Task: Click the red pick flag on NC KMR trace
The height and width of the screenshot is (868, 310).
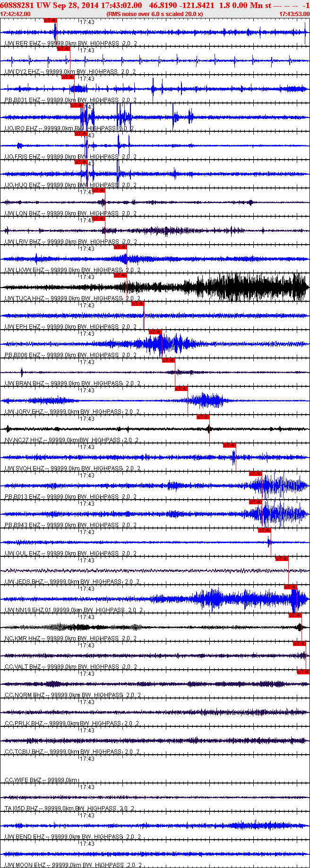Action: pyautogui.click(x=295, y=615)
